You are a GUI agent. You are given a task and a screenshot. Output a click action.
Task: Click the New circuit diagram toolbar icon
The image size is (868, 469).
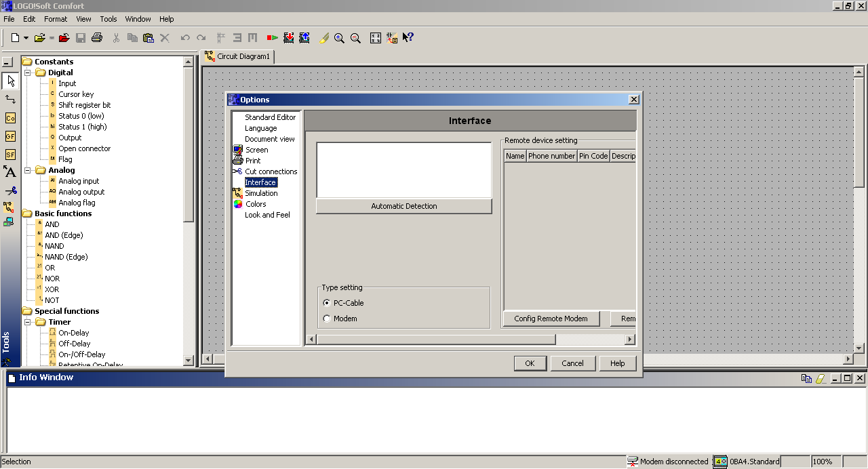coord(15,38)
